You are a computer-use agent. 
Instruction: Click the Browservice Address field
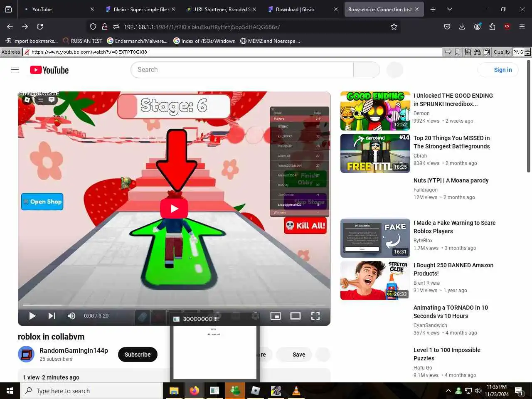[233, 52]
